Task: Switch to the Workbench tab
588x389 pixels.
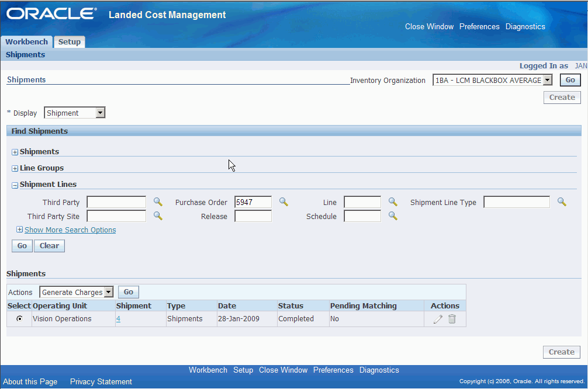Action: (27, 41)
